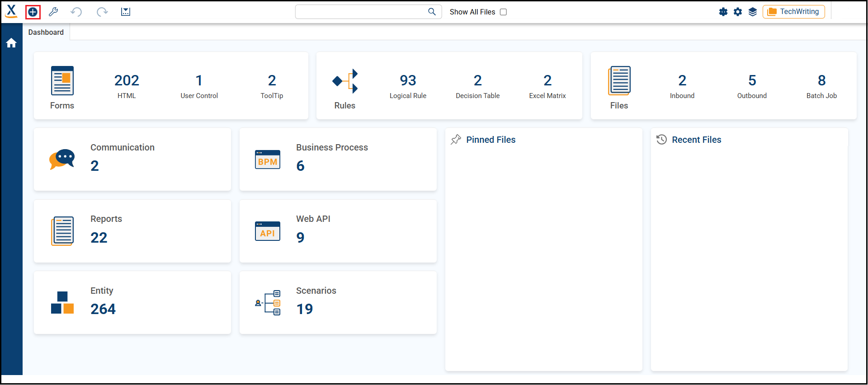Open the 202 HTML forms count
This screenshot has width=868, height=385.
127,86
